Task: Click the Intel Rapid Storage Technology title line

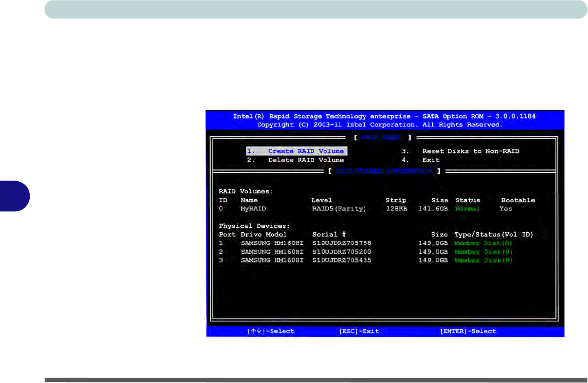Action: click(x=385, y=116)
